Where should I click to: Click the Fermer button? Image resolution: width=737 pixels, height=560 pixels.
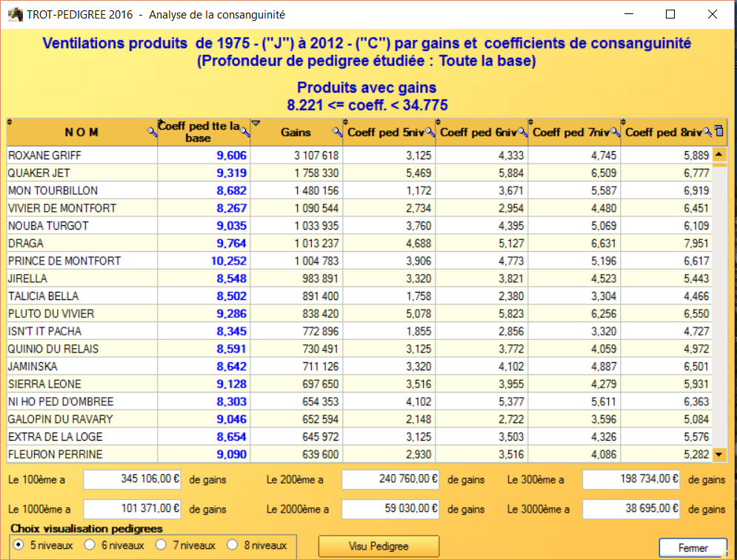693,547
